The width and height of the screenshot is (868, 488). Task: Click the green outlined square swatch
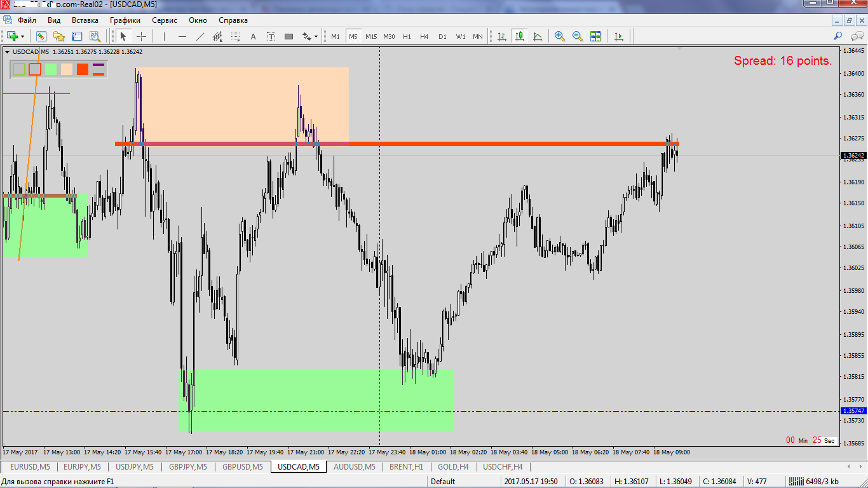pyautogui.click(x=19, y=69)
